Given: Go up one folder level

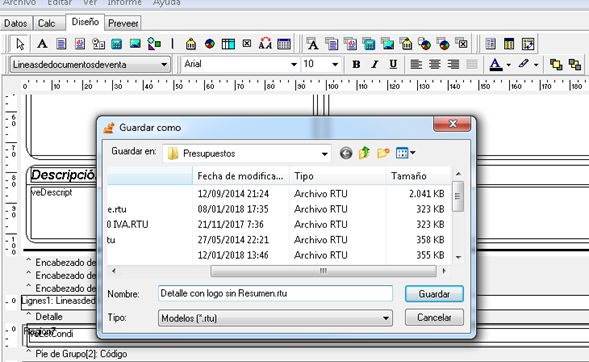Looking at the screenshot, I should pyautogui.click(x=364, y=153).
